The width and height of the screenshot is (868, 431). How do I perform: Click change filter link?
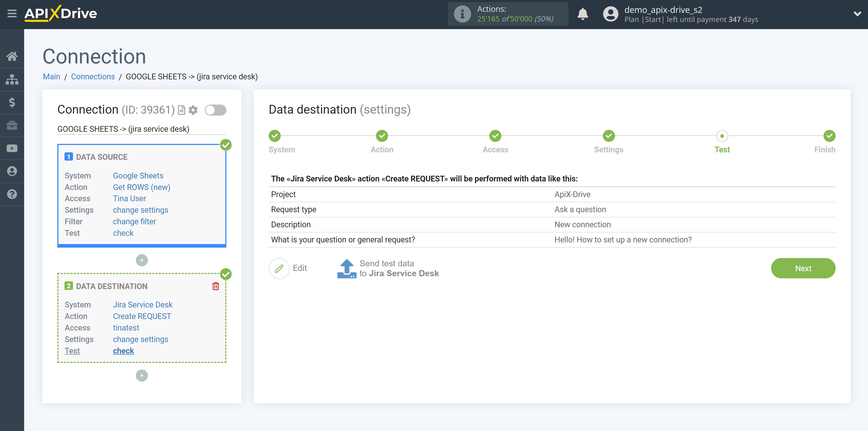[134, 221]
